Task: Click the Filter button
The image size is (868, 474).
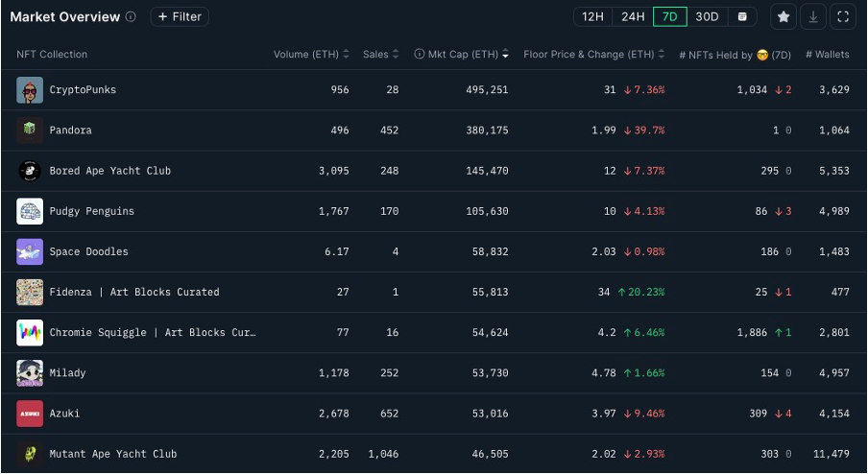Action: (x=180, y=16)
